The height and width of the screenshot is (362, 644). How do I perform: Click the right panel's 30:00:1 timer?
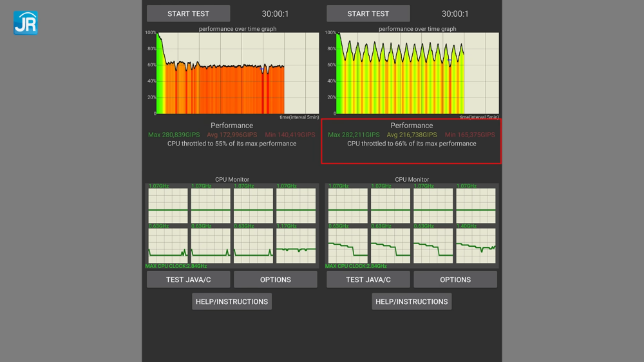point(455,14)
